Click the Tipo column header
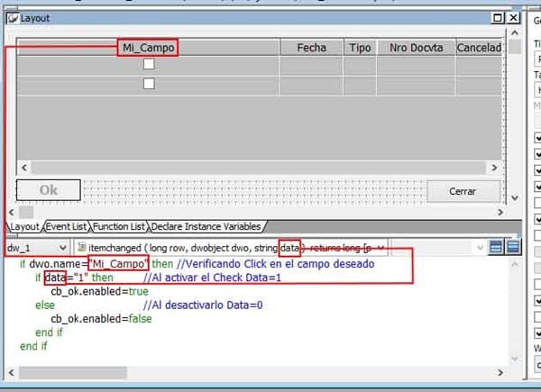541x392 pixels. point(360,48)
